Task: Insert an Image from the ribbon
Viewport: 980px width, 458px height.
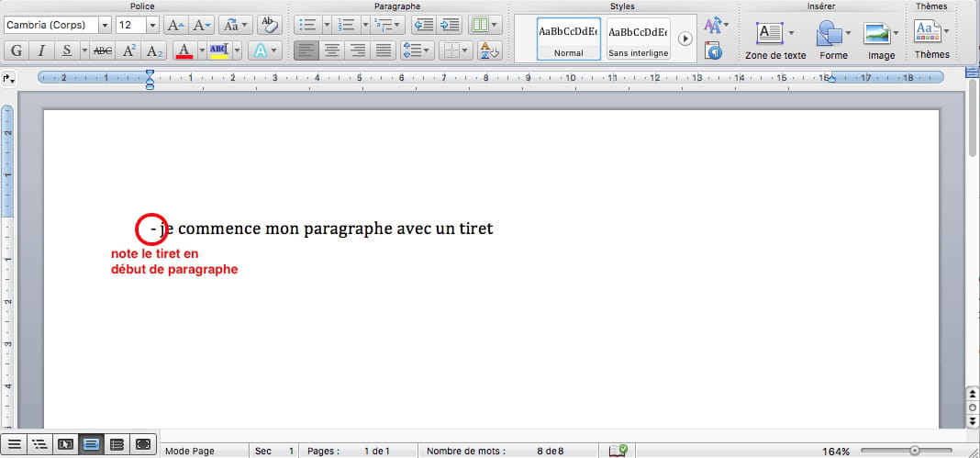Action: [x=880, y=39]
